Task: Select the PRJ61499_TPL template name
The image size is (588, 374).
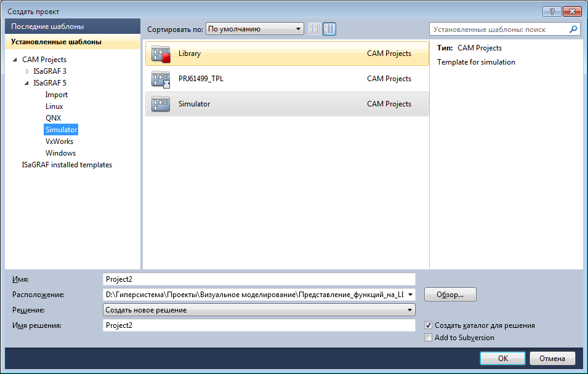Action: pyautogui.click(x=201, y=79)
